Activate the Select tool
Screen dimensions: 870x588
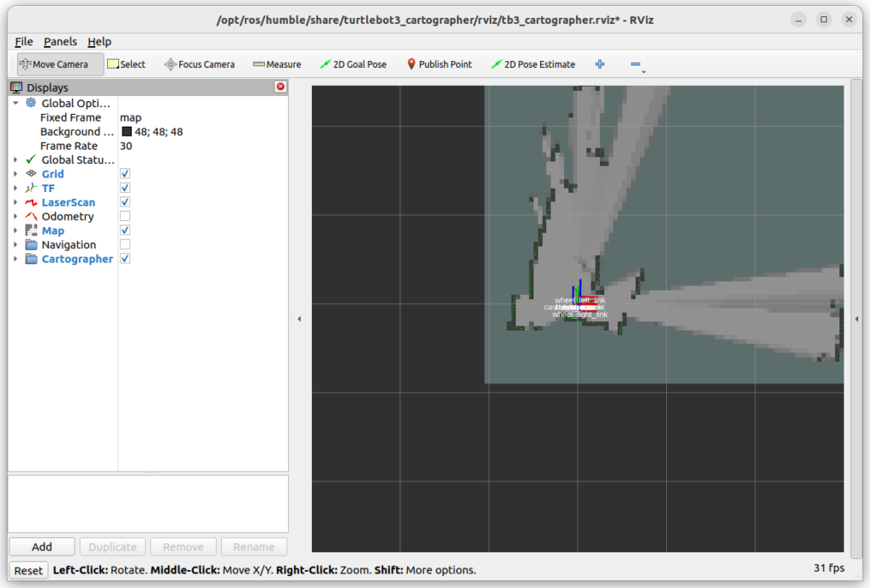click(x=126, y=65)
